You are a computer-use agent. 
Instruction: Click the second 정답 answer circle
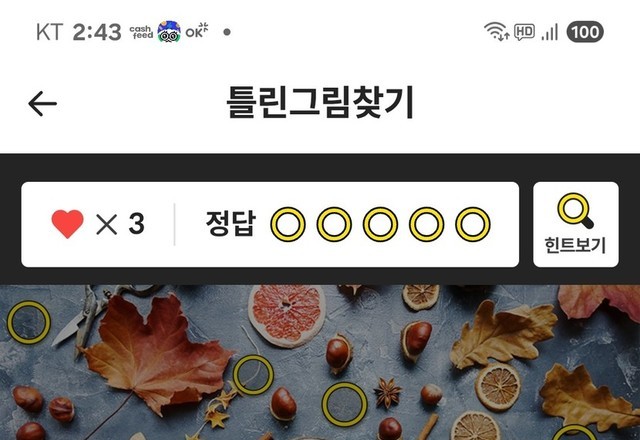point(334,224)
